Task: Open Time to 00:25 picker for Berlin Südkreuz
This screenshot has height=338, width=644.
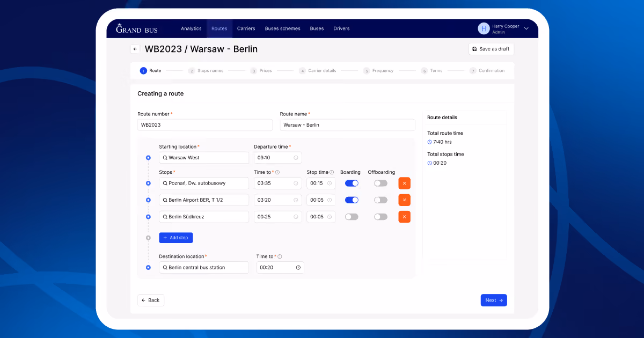Action: click(278, 217)
